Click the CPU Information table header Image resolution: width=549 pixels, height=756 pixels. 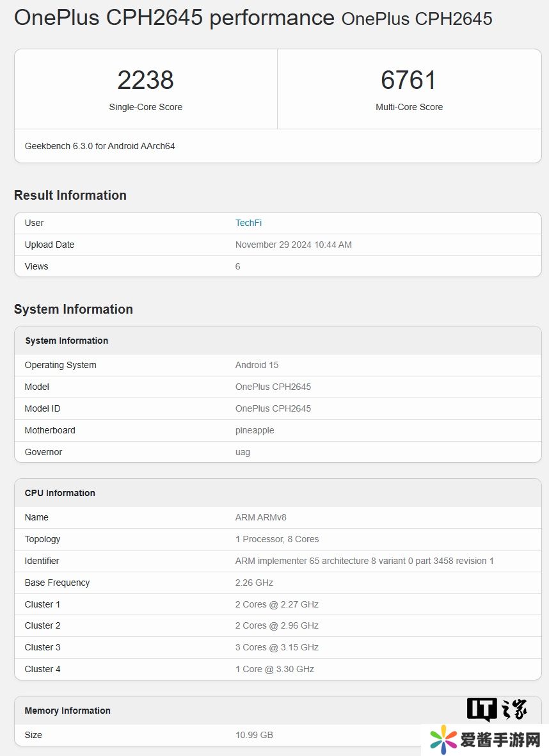click(60, 493)
